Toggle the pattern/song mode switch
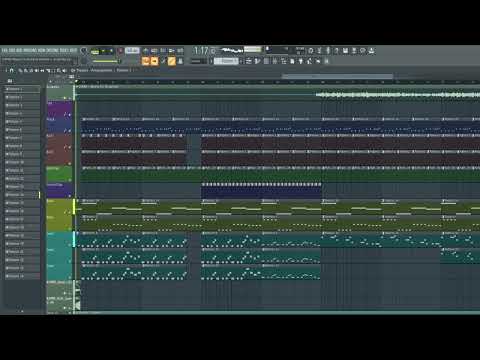Viewport: 480px width, 360px height. [95, 52]
